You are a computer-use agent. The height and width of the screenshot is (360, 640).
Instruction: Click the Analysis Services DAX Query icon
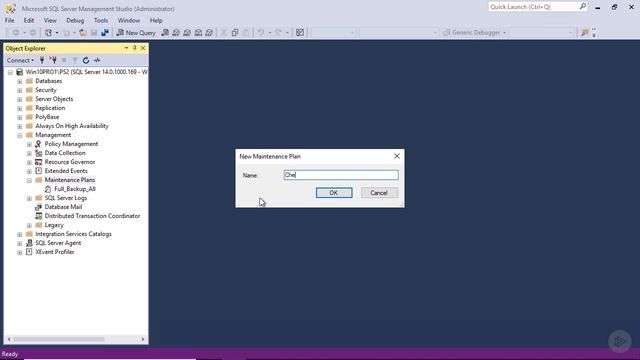click(209, 33)
